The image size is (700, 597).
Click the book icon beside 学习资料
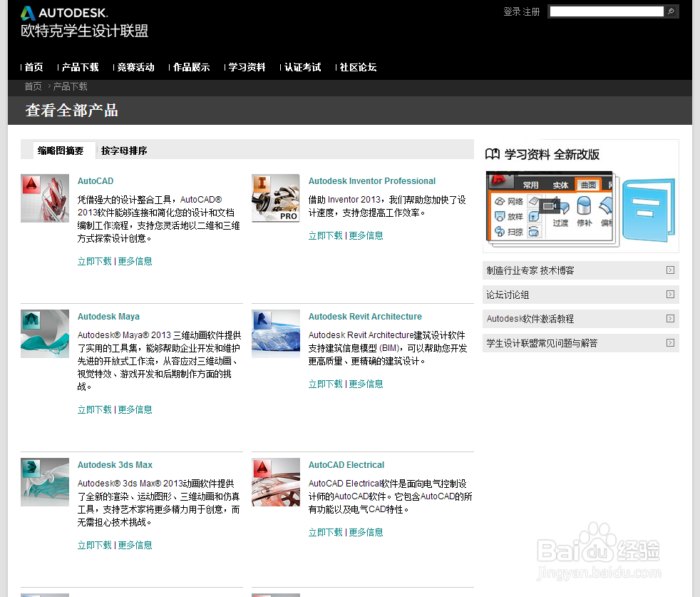493,154
